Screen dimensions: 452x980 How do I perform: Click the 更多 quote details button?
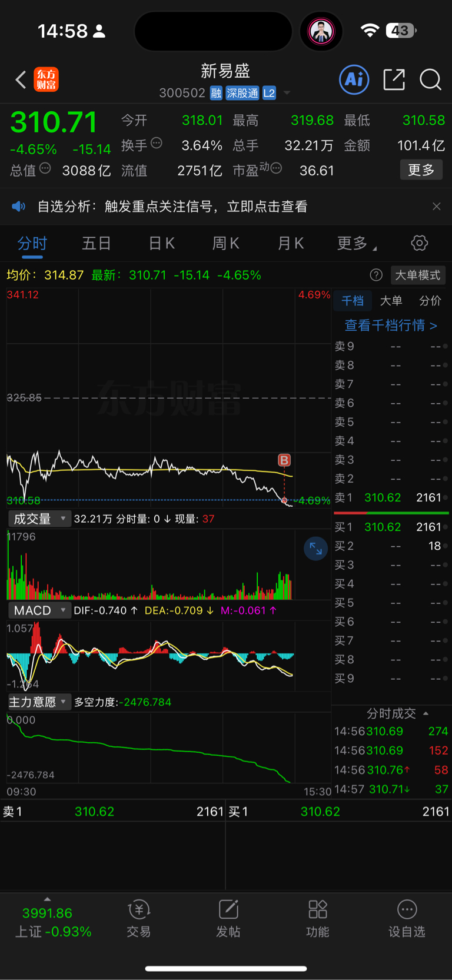point(421,170)
